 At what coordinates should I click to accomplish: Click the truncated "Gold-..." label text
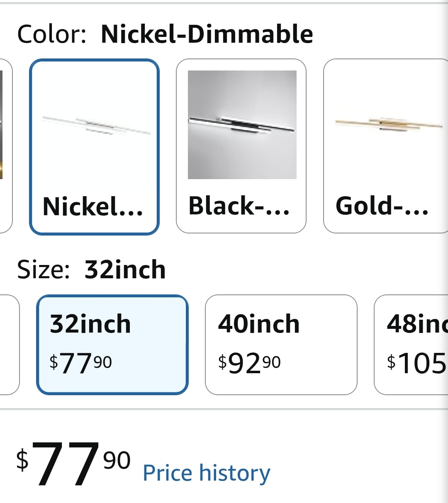click(x=382, y=206)
